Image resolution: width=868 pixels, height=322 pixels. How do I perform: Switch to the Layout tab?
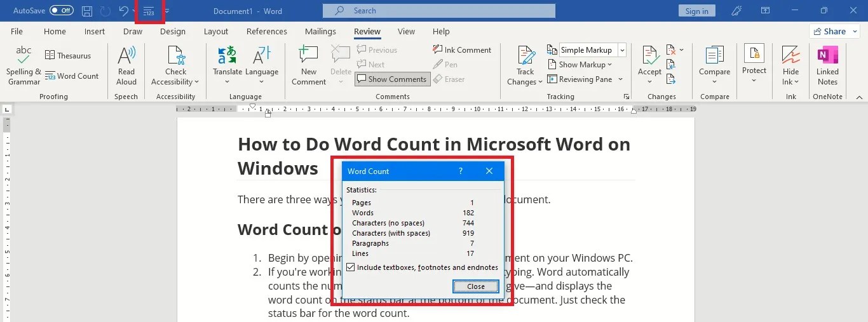pos(216,31)
